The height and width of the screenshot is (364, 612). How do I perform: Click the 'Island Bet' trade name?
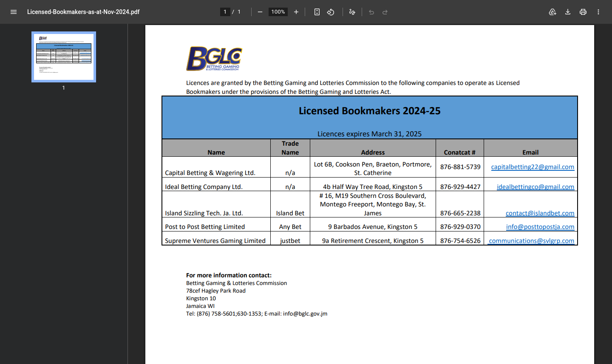click(x=290, y=213)
